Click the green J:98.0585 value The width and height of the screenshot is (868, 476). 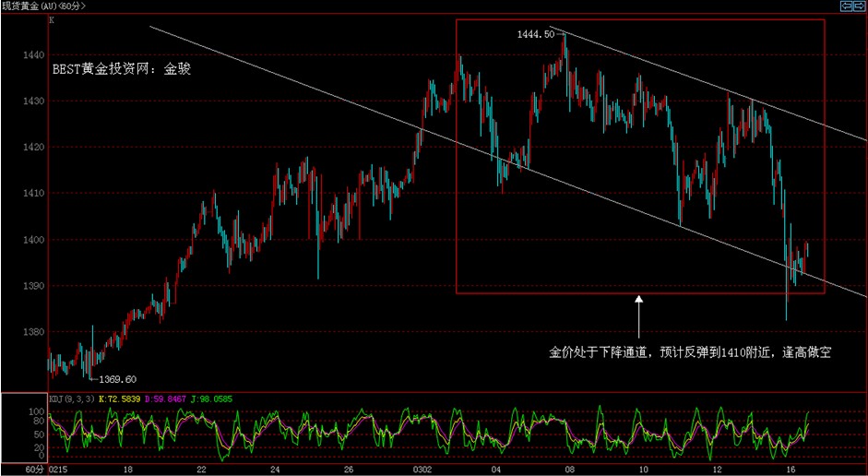coord(212,399)
